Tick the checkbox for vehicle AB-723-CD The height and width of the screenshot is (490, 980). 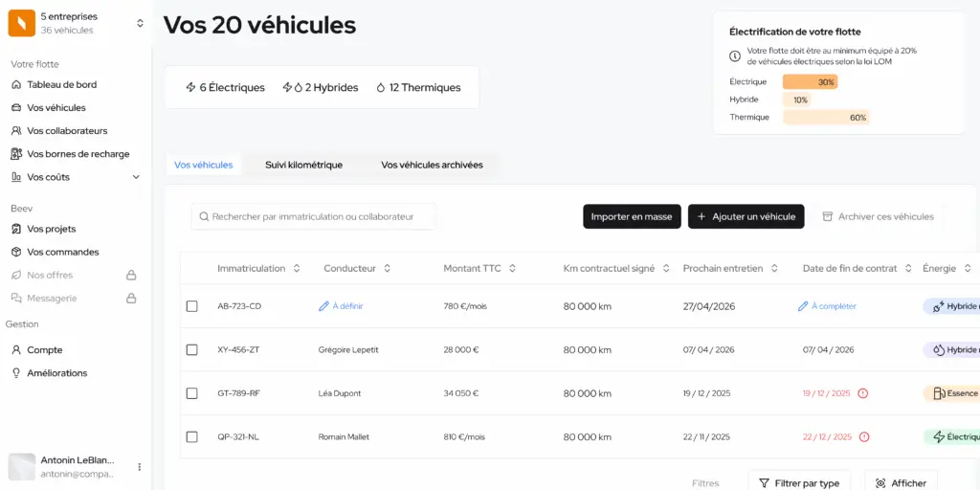(192, 306)
